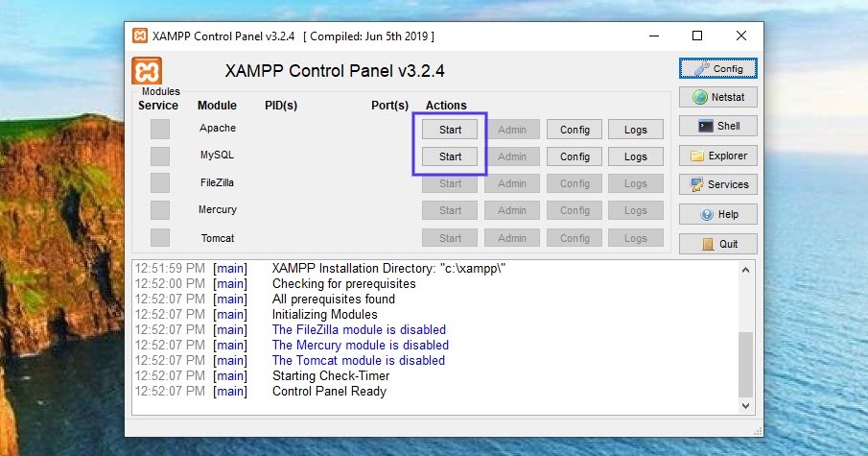Open Config for the MySQL module

tap(575, 156)
